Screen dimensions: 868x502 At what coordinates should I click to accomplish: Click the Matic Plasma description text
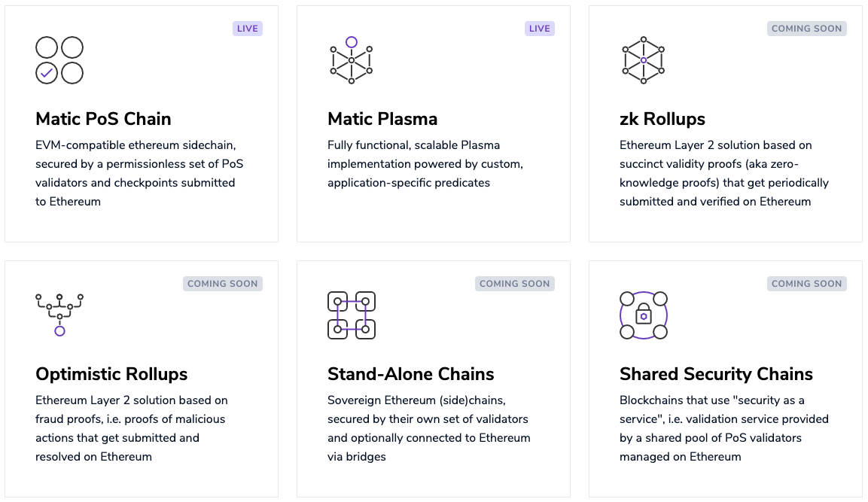click(x=425, y=164)
